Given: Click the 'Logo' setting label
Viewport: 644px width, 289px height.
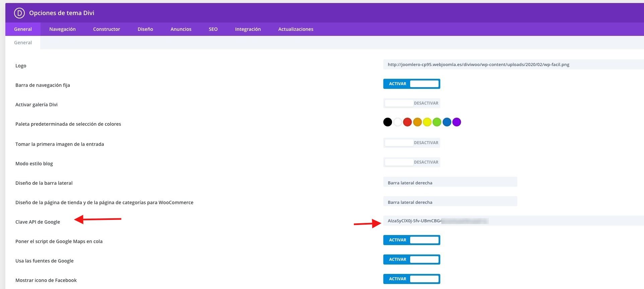Looking at the screenshot, I should [21, 66].
